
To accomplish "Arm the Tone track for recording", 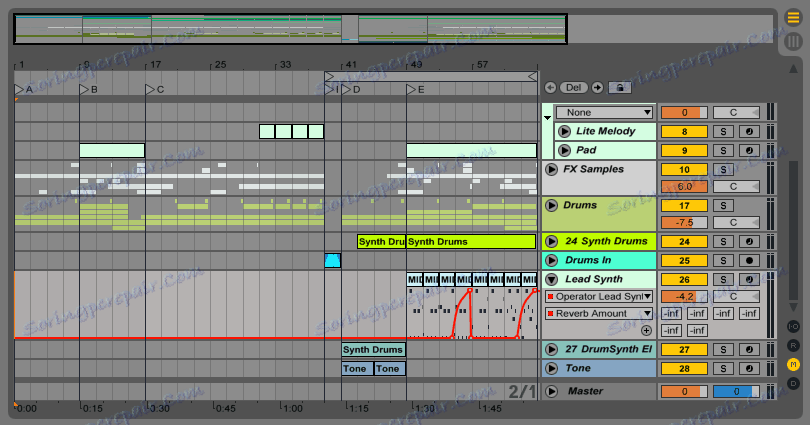I will (x=749, y=369).
